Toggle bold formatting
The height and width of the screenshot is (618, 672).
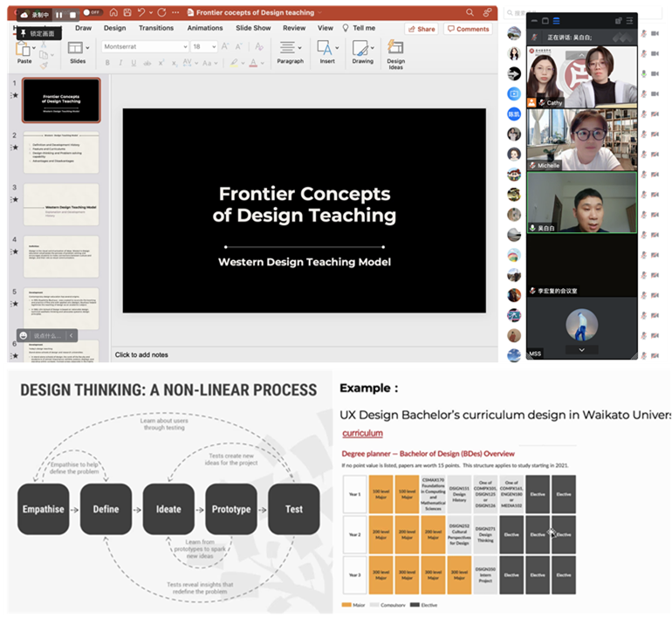point(108,63)
